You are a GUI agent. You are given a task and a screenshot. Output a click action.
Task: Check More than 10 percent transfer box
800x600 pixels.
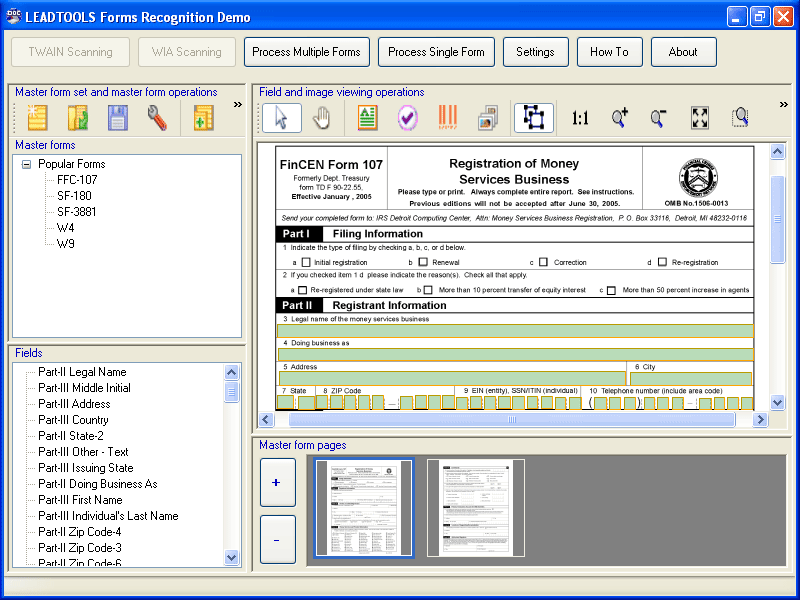[x=428, y=290]
